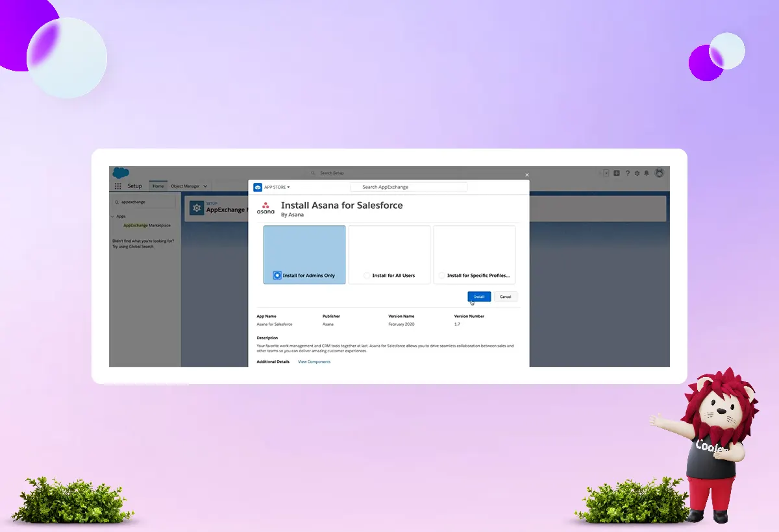Screen dimensions: 779x532
Task: Open the Help question mark icon
Action: [x=627, y=173]
